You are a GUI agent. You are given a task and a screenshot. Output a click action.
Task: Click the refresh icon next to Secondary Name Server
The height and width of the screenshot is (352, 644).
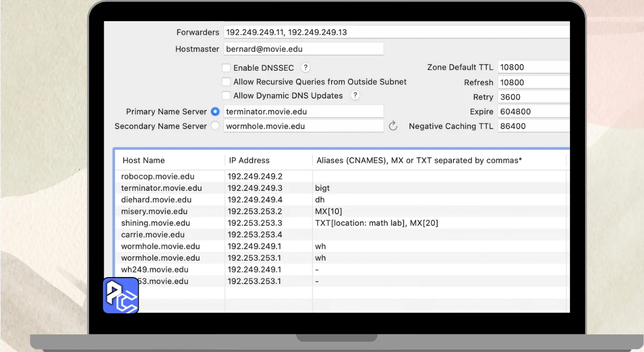[393, 126]
